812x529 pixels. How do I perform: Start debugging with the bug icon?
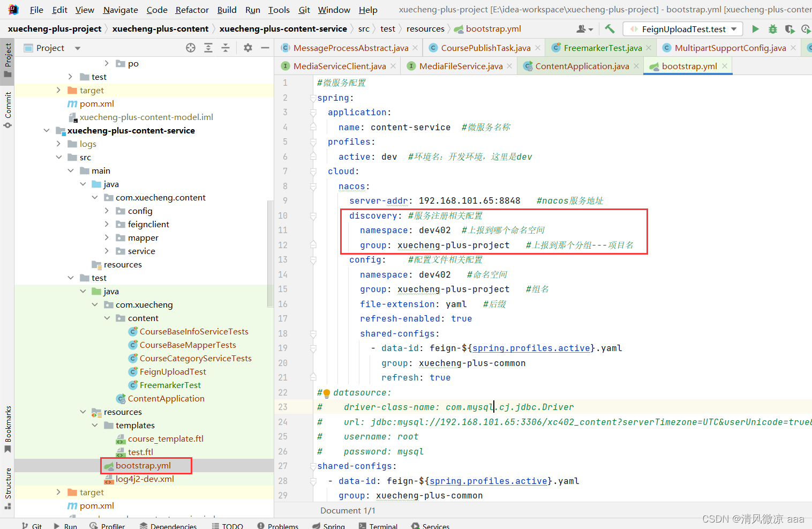pyautogui.click(x=772, y=29)
